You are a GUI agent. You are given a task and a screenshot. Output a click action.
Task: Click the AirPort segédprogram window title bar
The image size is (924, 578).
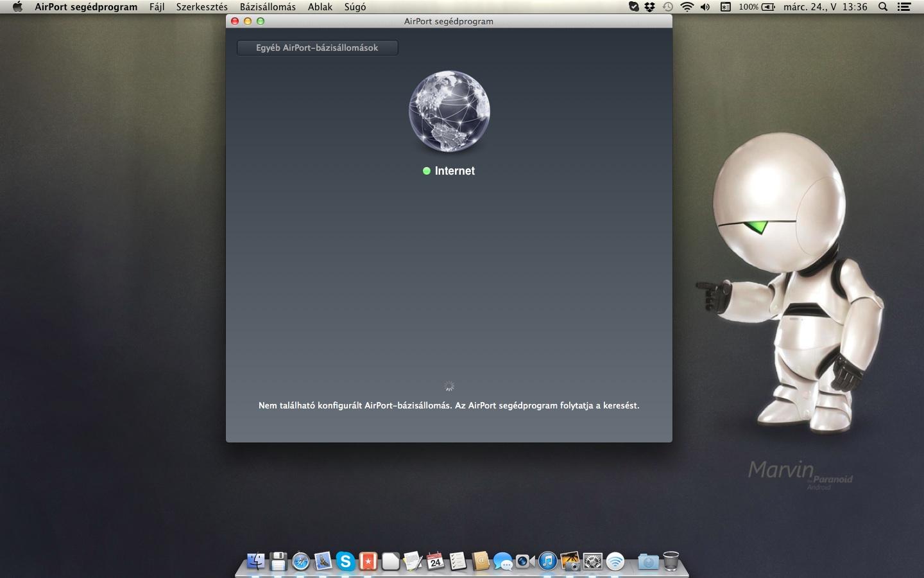(x=449, y=21)
